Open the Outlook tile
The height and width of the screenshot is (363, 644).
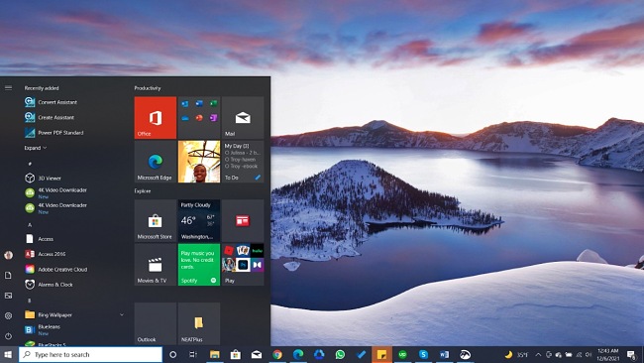pos(156,324)
